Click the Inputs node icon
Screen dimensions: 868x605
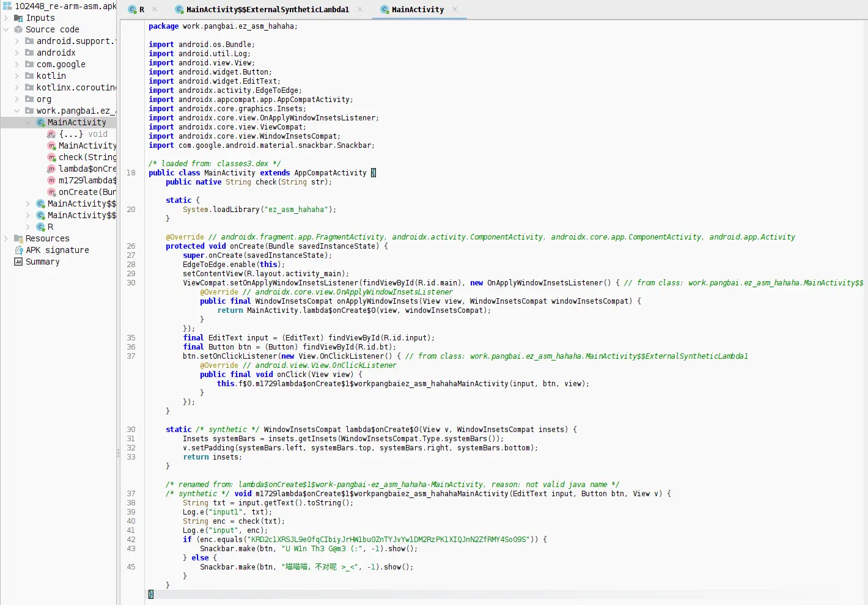coord(18,18)
